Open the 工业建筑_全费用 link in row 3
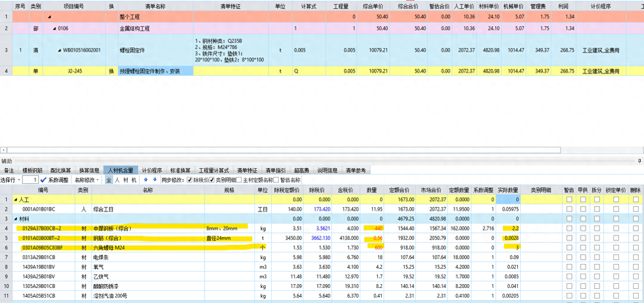644x303 pixels. coord(601,50)
